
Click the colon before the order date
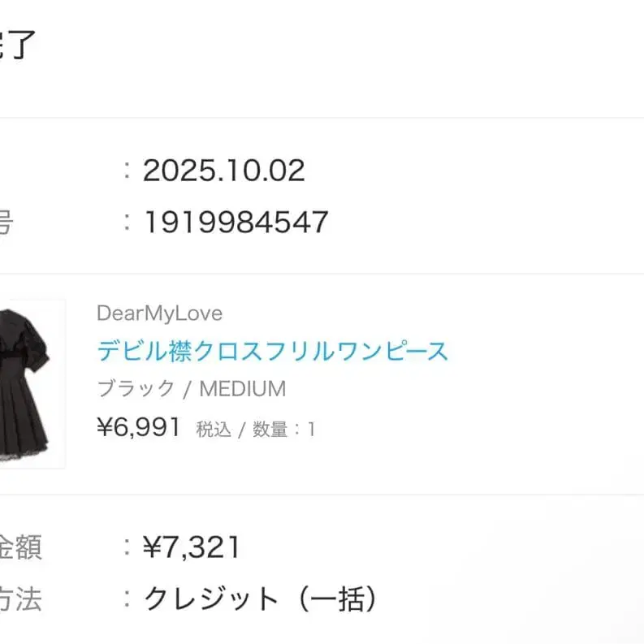click(x=127, y=171)
